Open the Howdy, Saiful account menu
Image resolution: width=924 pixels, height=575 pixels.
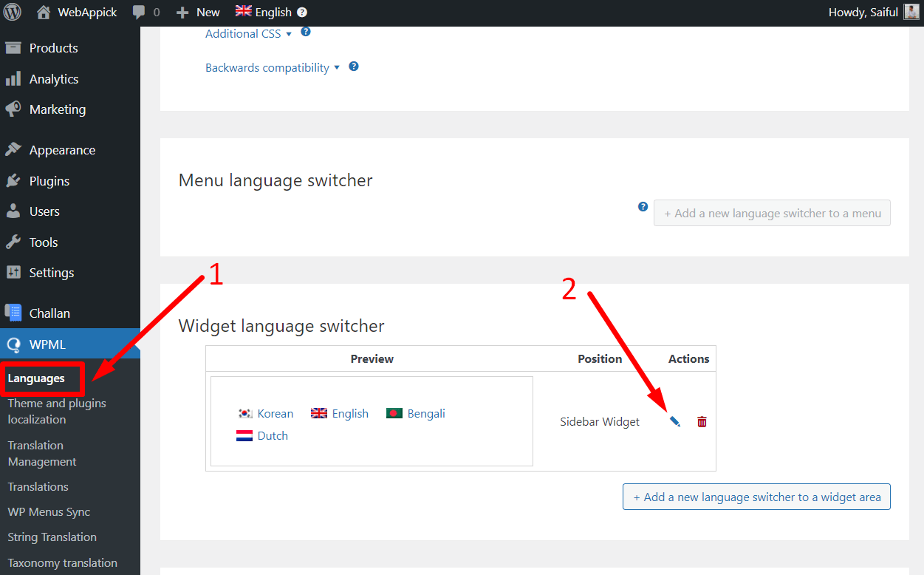pyautogui.click(x=874, y=12)
